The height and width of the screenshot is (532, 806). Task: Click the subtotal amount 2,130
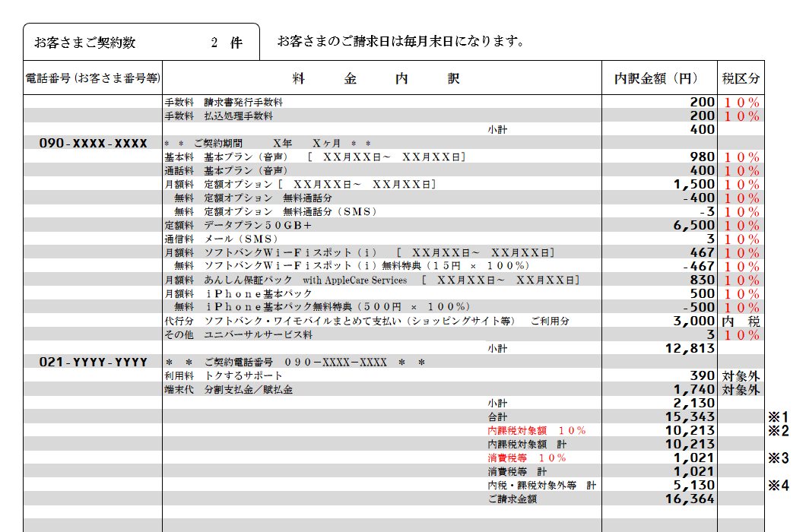click(x=694, y=403)
